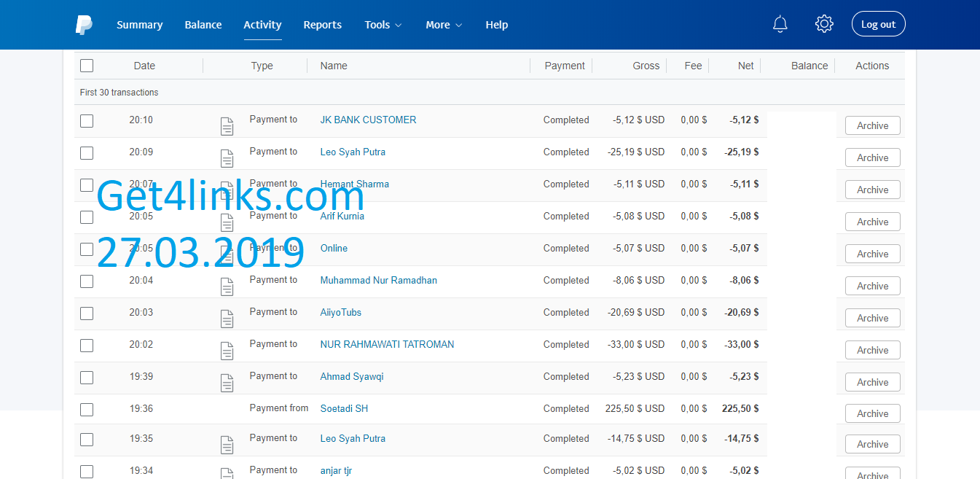Open Arif Kurnia name link
The height and width of the screenshot is (479, 980).
point(342,217)
